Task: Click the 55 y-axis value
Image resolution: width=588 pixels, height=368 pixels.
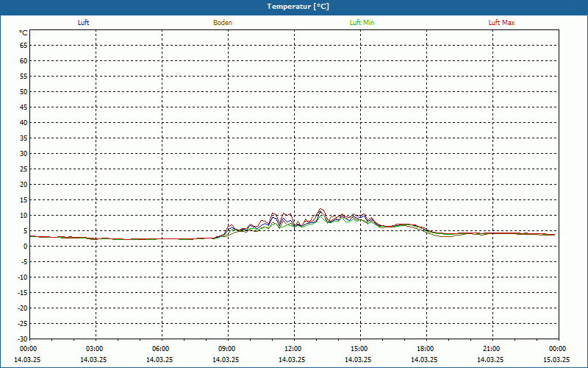Action: click(24, 77)
